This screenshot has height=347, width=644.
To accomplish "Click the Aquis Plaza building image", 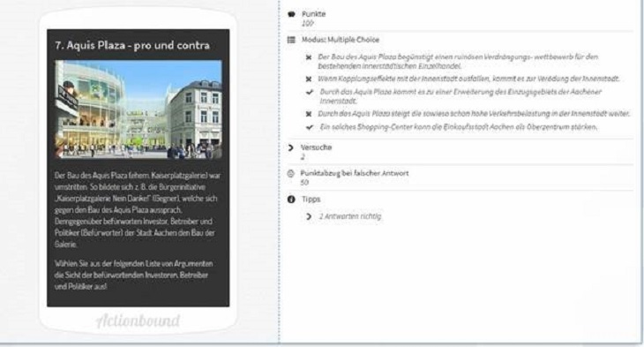I will click(x=139, y=109).
